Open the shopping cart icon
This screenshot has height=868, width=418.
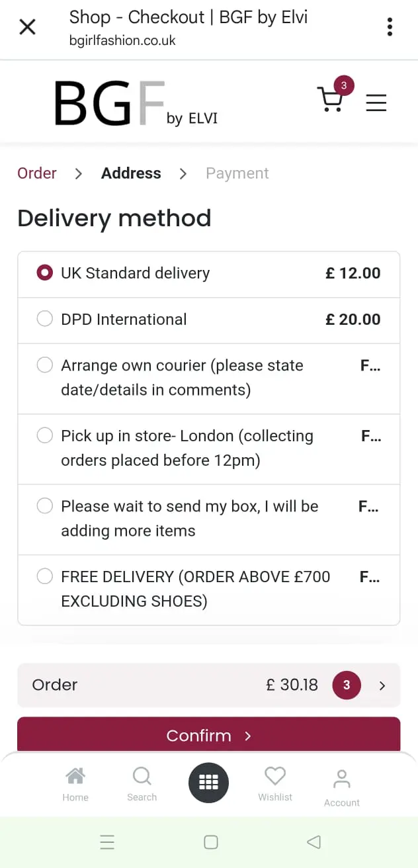coord(331,100)
